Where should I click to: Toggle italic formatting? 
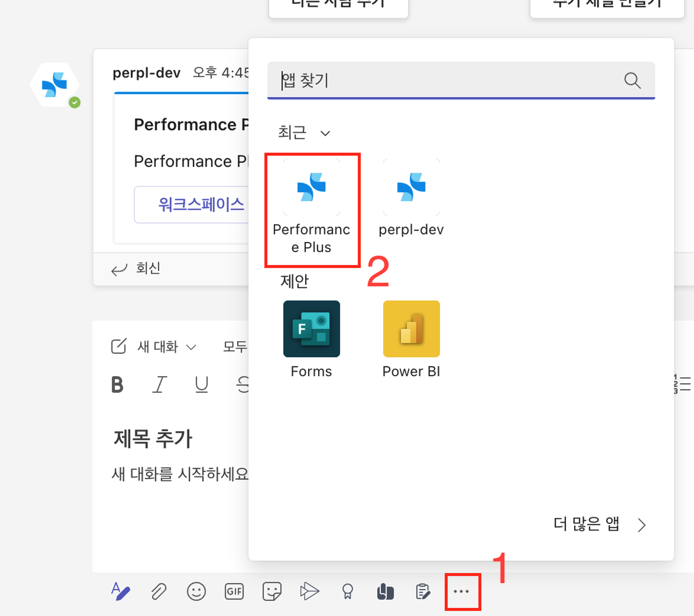160,385
